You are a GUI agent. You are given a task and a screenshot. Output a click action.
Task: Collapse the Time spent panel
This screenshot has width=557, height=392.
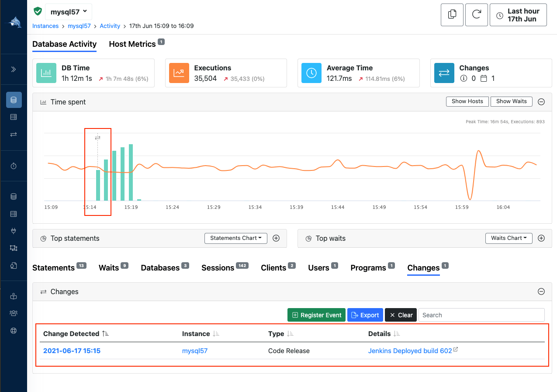click(x=541, y=102)
